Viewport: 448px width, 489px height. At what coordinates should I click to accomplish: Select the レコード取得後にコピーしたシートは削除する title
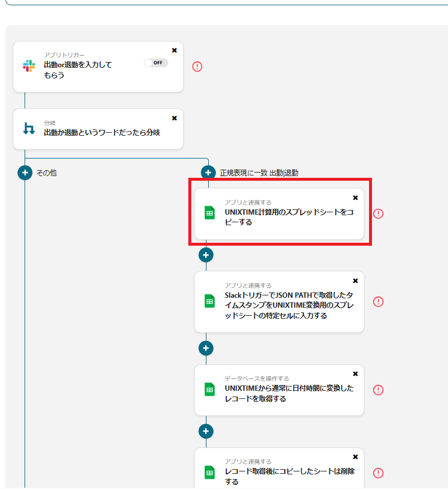click(x=290, y=476)
